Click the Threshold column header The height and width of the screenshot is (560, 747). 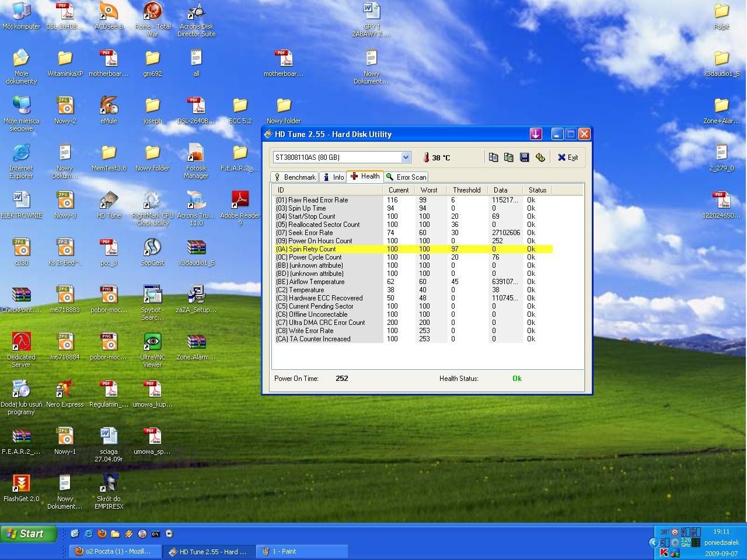pyautogui.click(x=467, y=190)
